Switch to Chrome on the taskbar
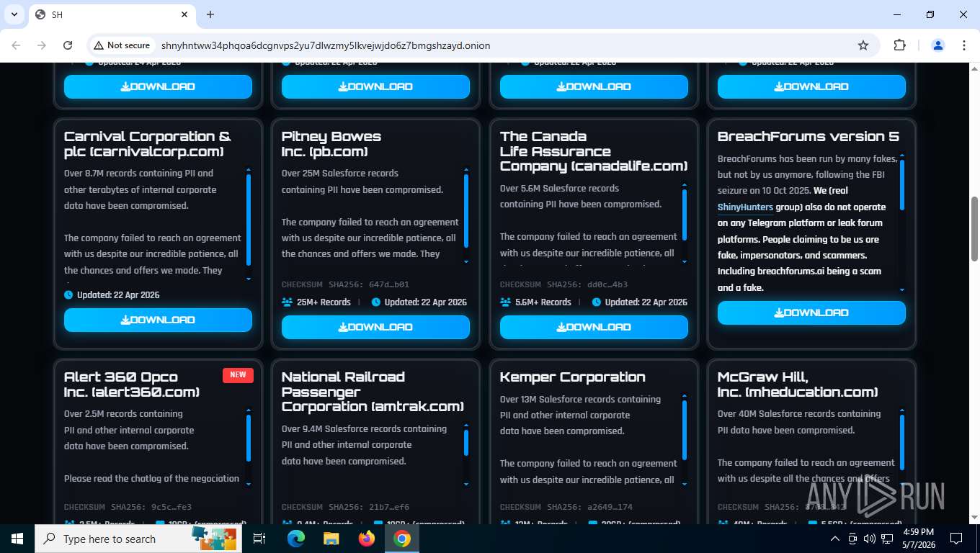This screenshot has width=980, height=553. point(402,539)
